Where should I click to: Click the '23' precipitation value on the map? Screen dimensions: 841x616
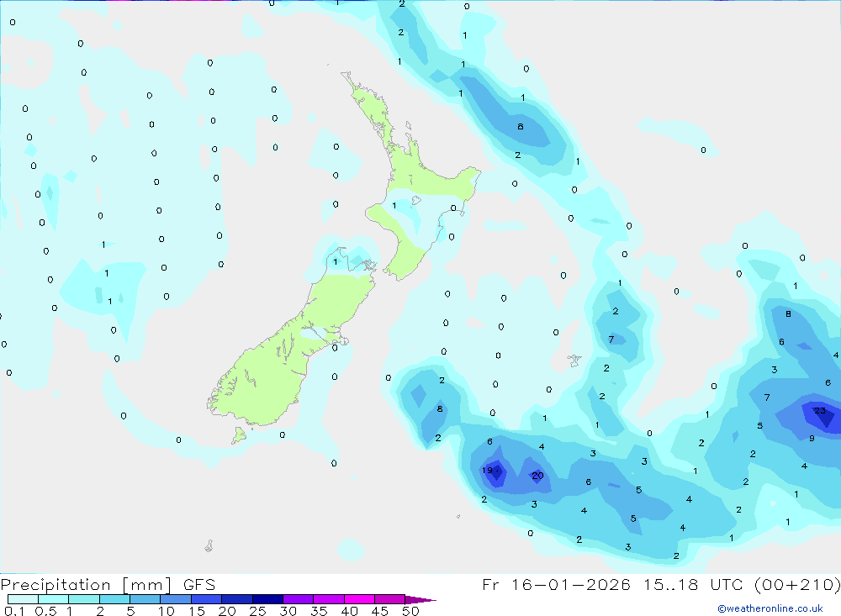click(x=820, y=411)
